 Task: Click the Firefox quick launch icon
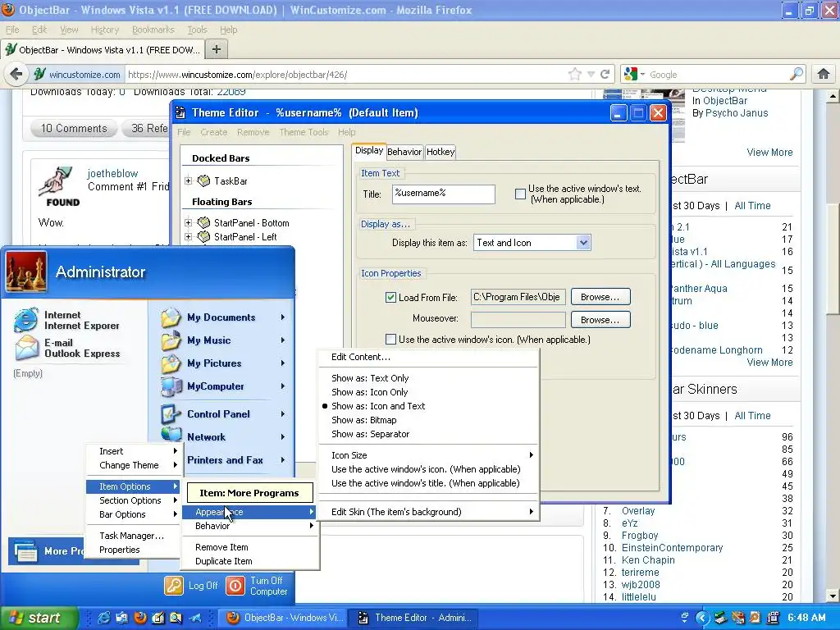[140, 618]
